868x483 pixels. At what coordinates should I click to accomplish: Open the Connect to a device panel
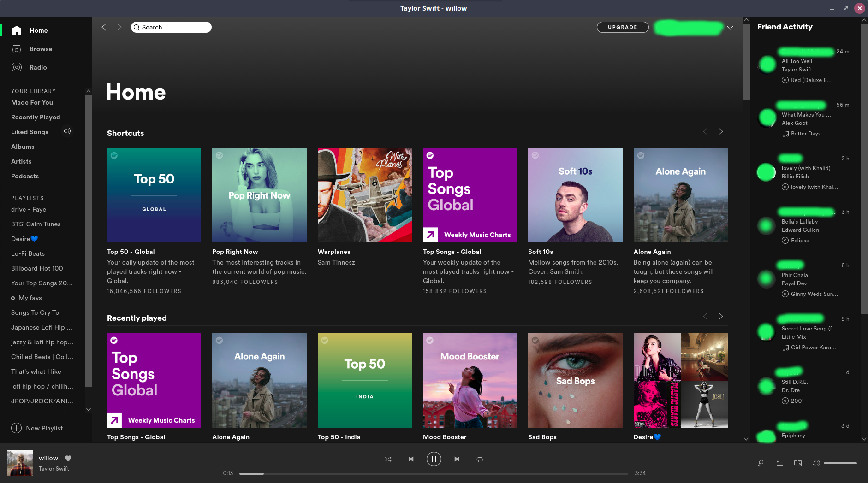click(x=797, y=463)
